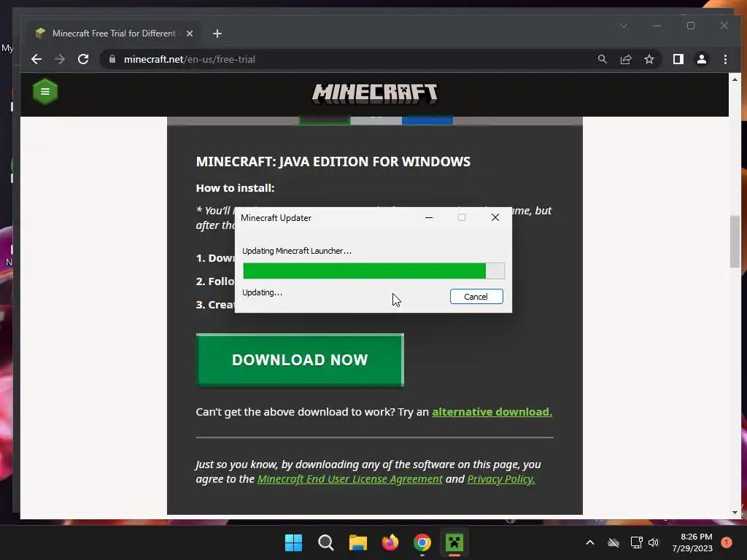Go back using the browser back arrow
Viewport: 747px width, 560px height.
coord(36,60)
